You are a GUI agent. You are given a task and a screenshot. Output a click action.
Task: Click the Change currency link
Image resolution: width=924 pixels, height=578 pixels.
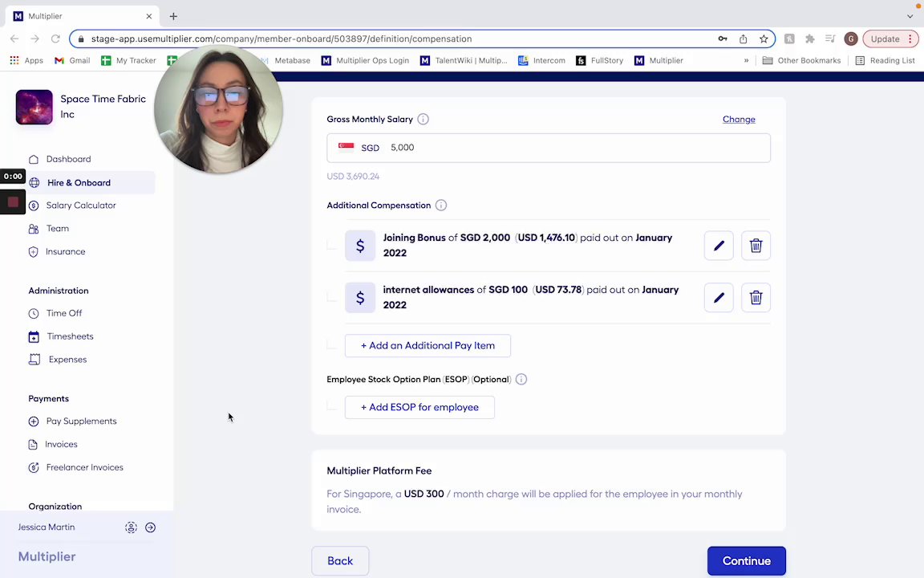coord(739,119)
